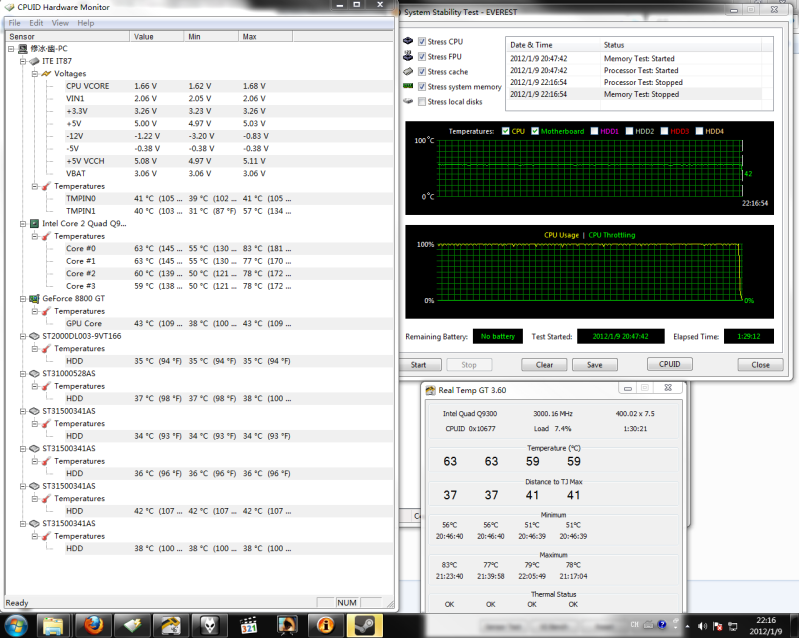Click the ITE IT87 chip icon
Viewport: 799px width, 638px height.
35,61
